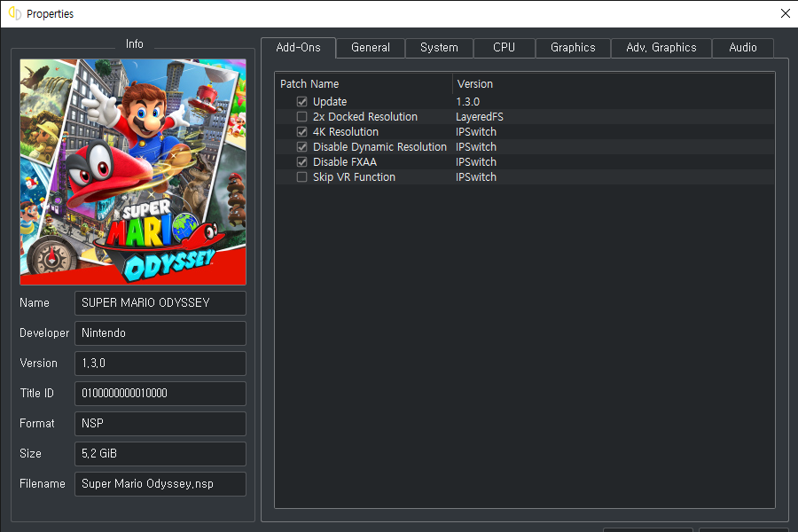This screenshot has height=532, width=798.
Task: Open the Adv. Graphics tab
Action: click(661, 48)
